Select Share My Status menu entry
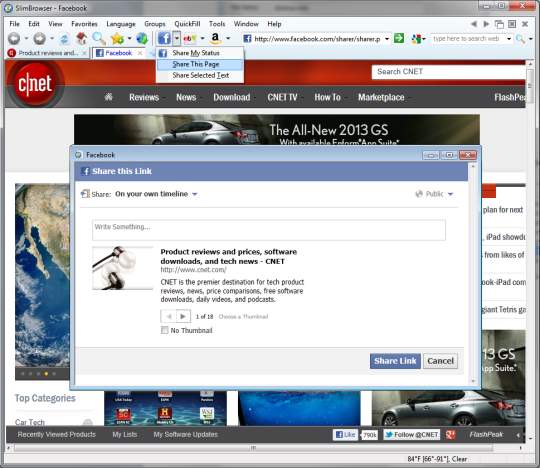The height and width of the screenshot is (468, 540). pos(200,53)
